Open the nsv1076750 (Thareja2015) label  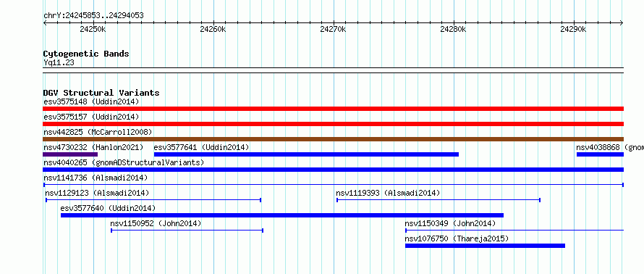(x=457, y=238)
